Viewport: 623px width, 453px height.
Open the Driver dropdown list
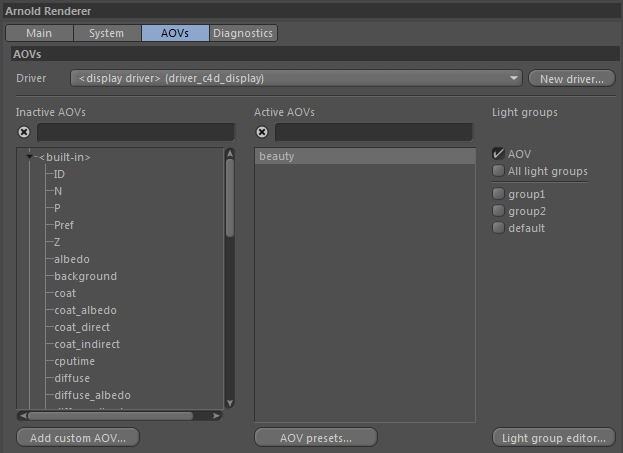pos(296,78)
